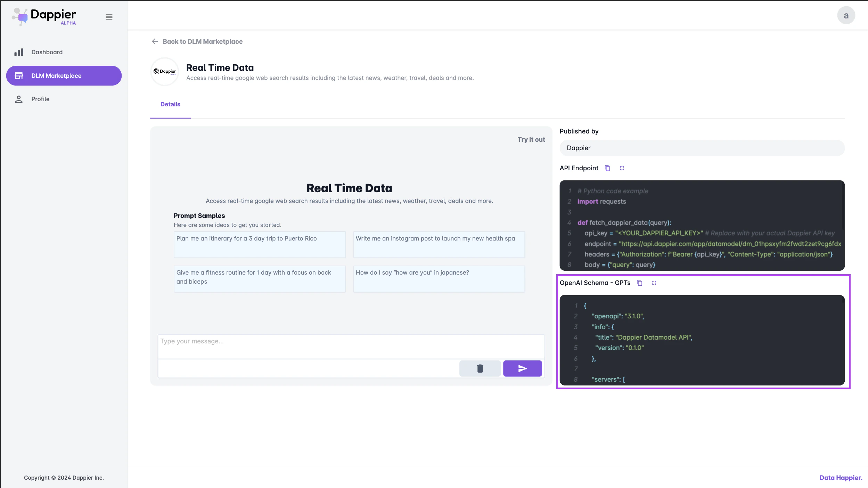868x488 pixels.
Task: Click the 'Try it out' label
Action: pyautogui.click(x=531, y=139)
